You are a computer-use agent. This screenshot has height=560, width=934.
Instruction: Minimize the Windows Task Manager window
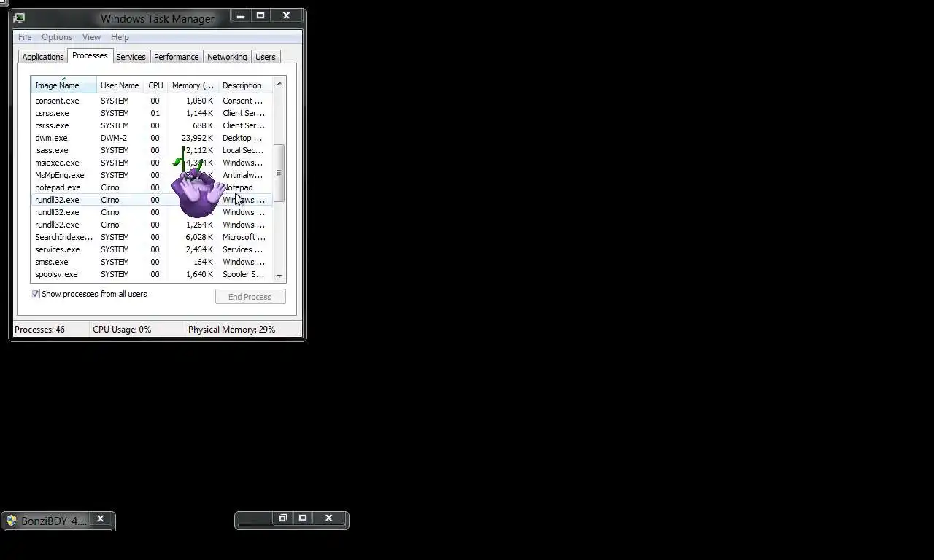(240, 15)
